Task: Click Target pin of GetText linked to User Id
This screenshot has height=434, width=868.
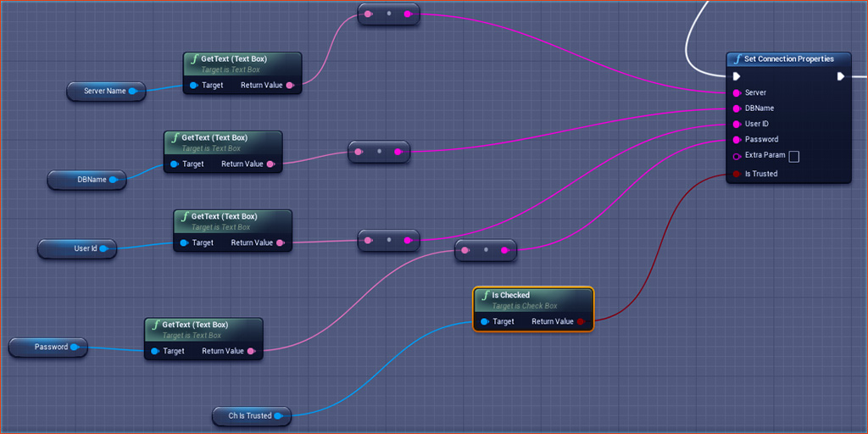Action: [x=183, y=242]
